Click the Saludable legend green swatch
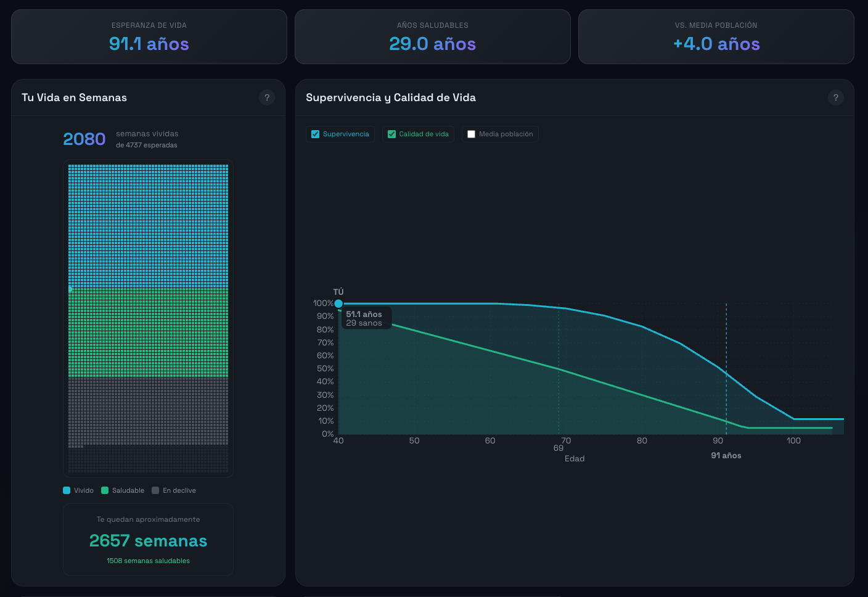This screenshot has width=868, height=597. [x=105, y=490]
